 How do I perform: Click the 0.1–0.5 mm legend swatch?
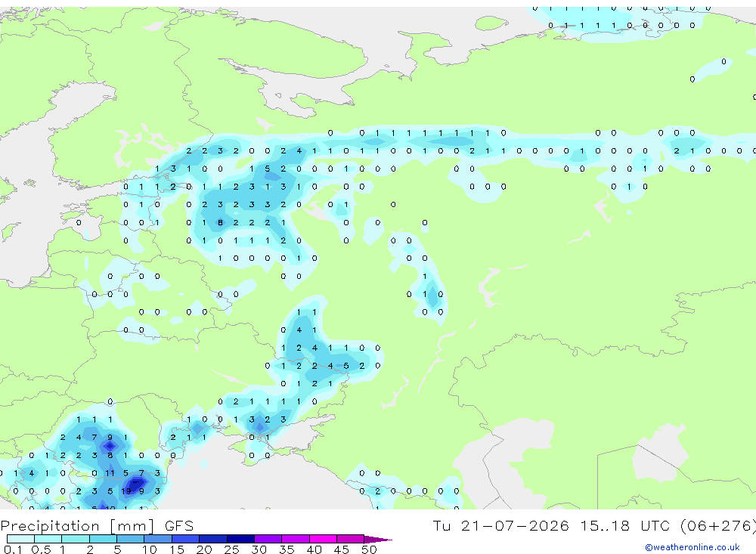click(20, 539)
